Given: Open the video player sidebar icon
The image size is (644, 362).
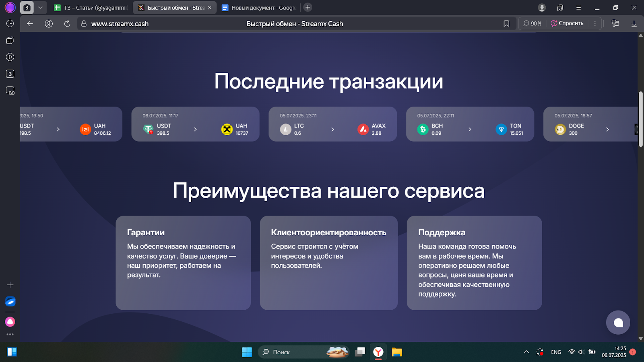Looking at the screenshot, I should (10, 57).
